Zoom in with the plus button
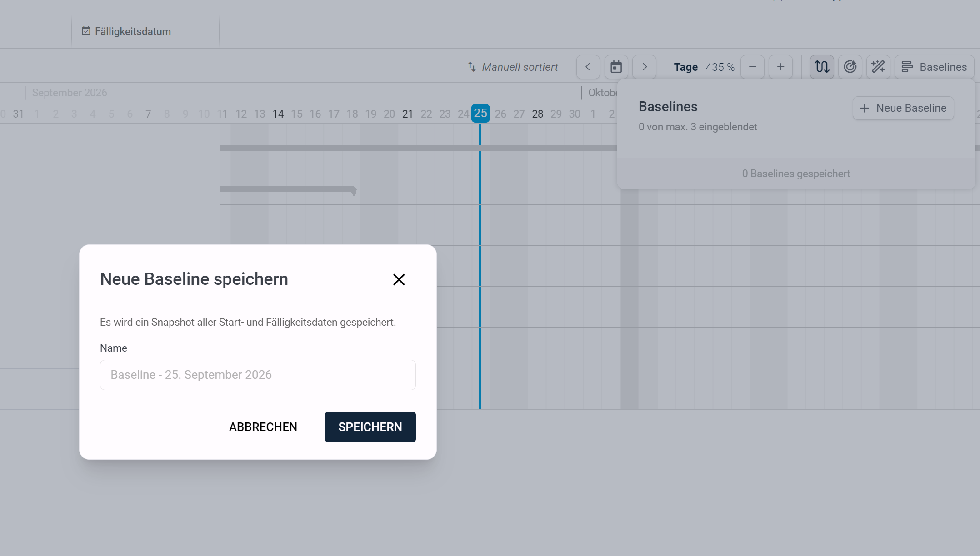The height and width of the screenshot is (556, 980). 780,67
